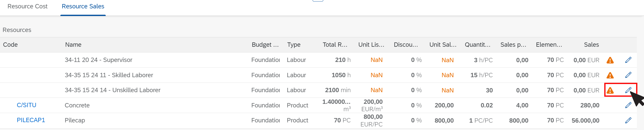The width and height of the screenshot is (644, 130).
Task: Click the Sales p... column header
Action: [513, 45]
